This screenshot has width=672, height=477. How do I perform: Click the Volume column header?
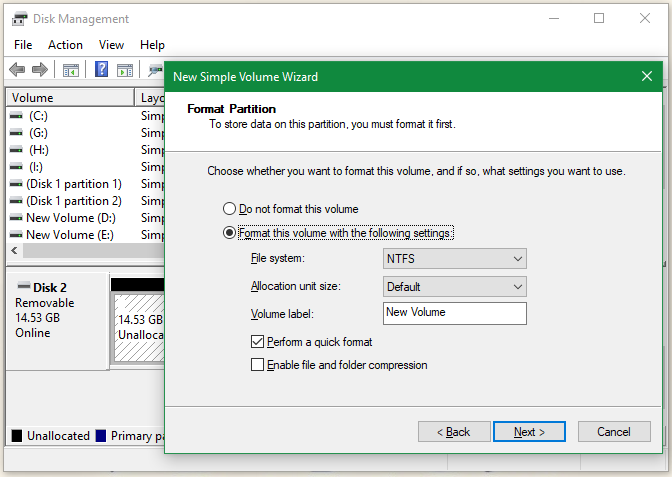70,98
